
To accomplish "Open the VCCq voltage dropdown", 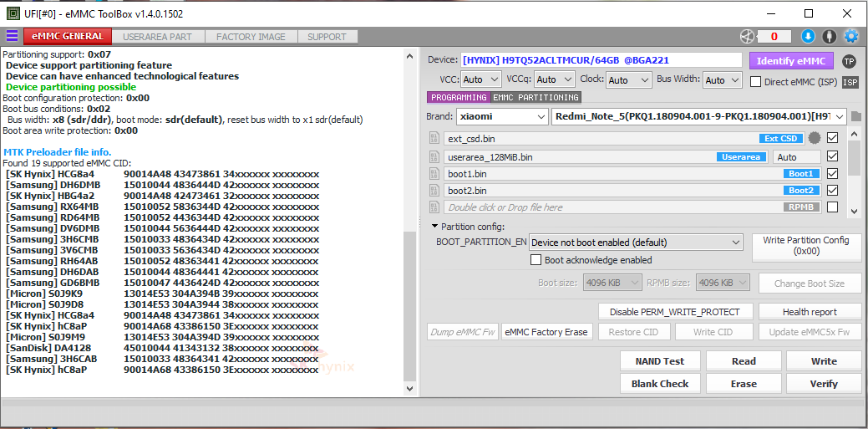I will click(555, 79).
